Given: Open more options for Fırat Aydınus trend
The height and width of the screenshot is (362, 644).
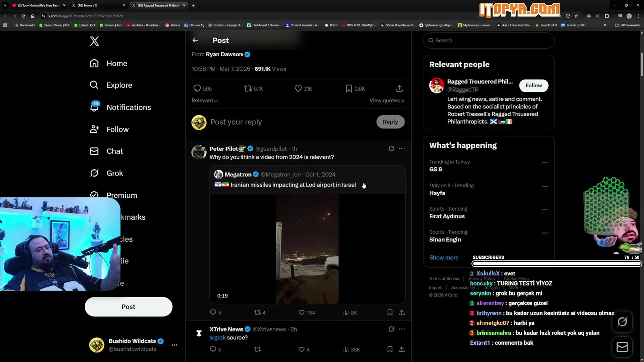Looking at the screenshot, I should tap(545, 210).
